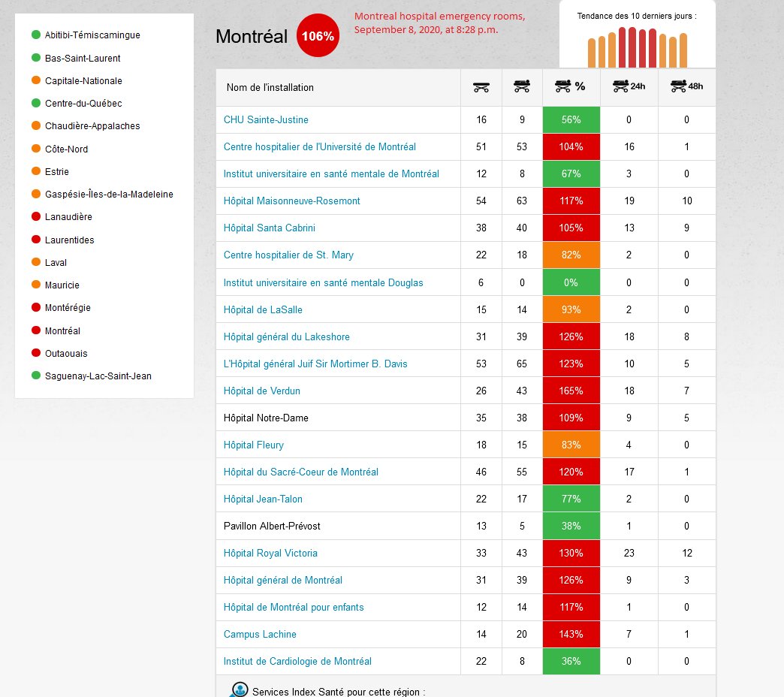
Task: Toggle the green indicator for Bas-Saint-Laurent
Action: (35, 58)
